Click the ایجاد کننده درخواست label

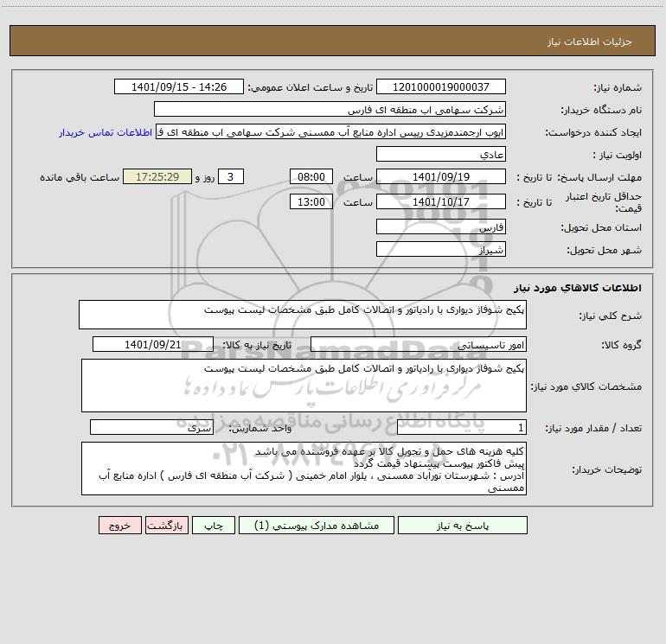coord(593,133)
